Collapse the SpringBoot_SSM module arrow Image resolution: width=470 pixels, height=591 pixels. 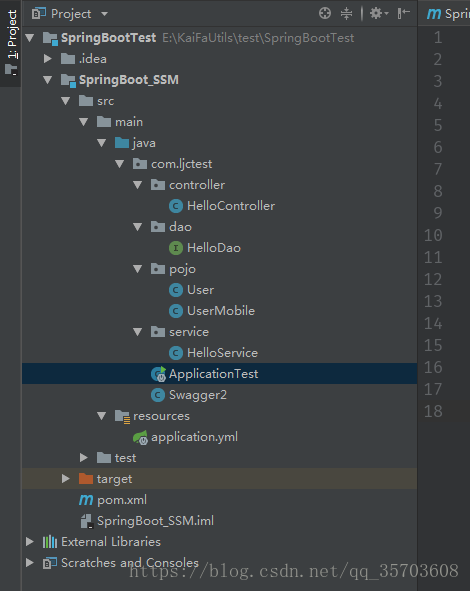coord(47,80)
